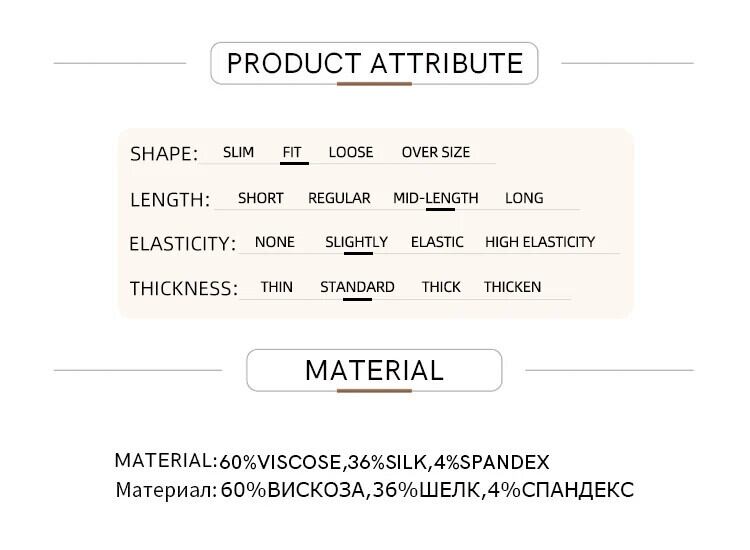
Task: Click the MATERIAL section header box
Action: pos(374,370)
